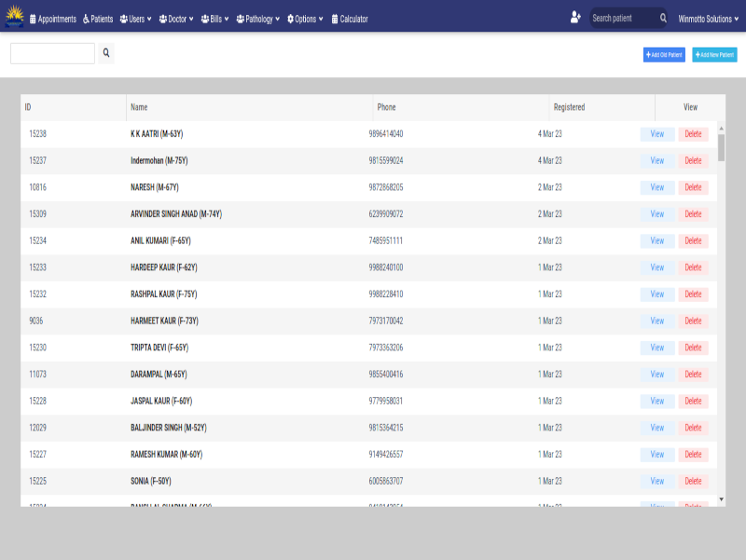Click the Add New Patient button
Screen dimensions: 746x560
click(x=714, y=55)
